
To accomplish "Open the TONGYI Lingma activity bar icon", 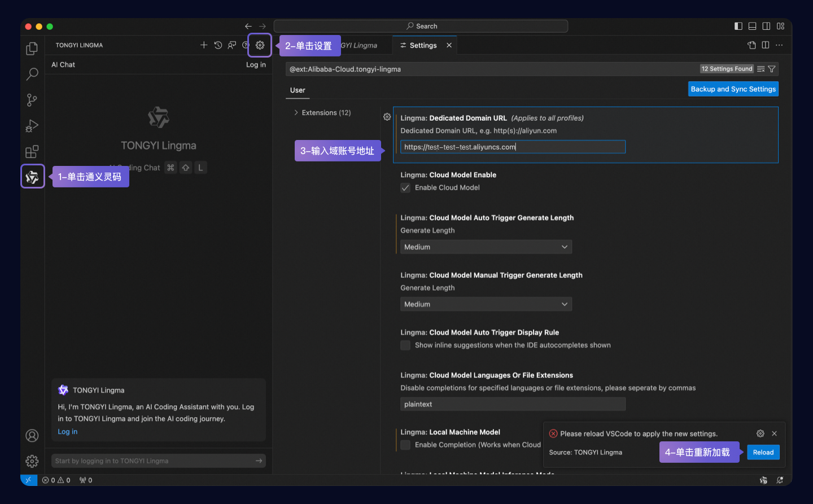I will click(x=32, y=177).
